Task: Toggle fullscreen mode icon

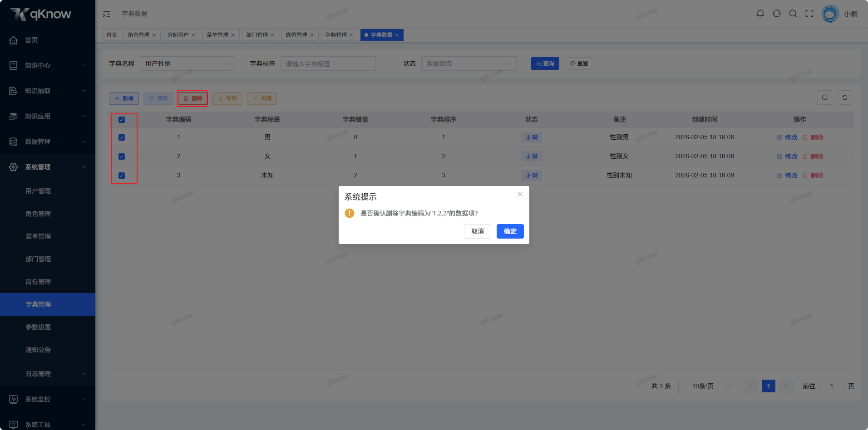Action: click(809, 14)
